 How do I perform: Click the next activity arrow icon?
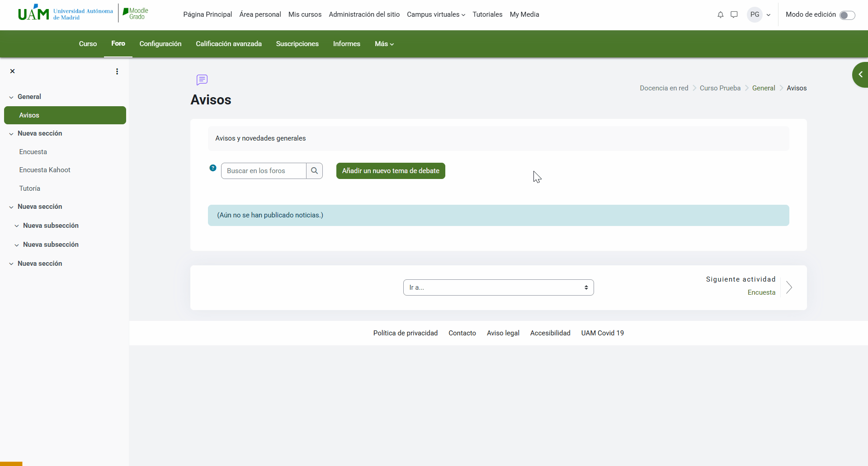point(789,287)
